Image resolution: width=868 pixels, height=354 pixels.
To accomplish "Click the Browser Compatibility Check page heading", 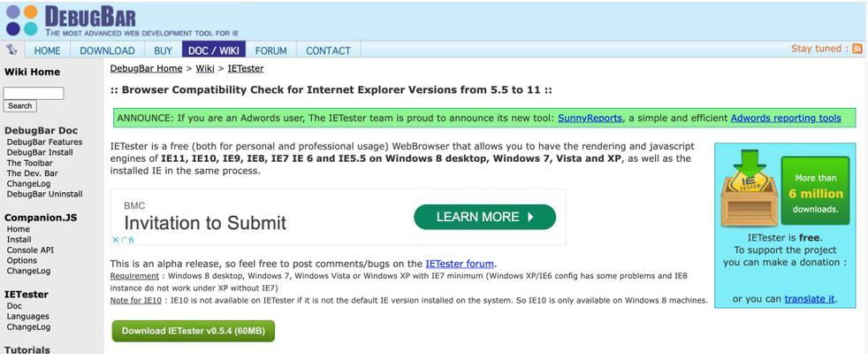I will 331,90.
